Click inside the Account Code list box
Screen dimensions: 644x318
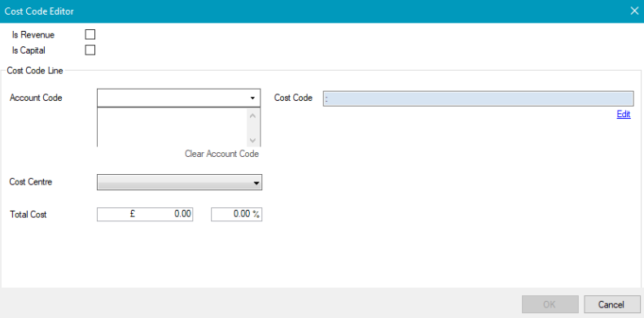(x=172, y=127)
